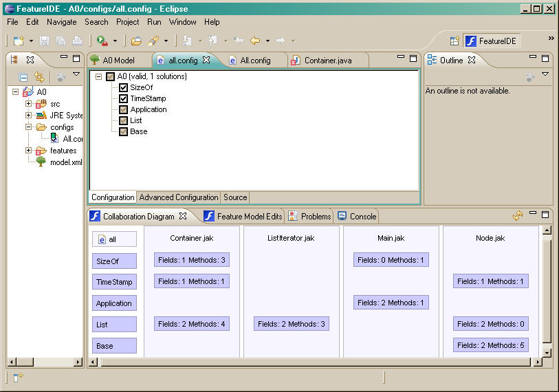559x392 pixels.
Task: Switch to the A0 Model editor tab
Action: (x=118, y=61)
